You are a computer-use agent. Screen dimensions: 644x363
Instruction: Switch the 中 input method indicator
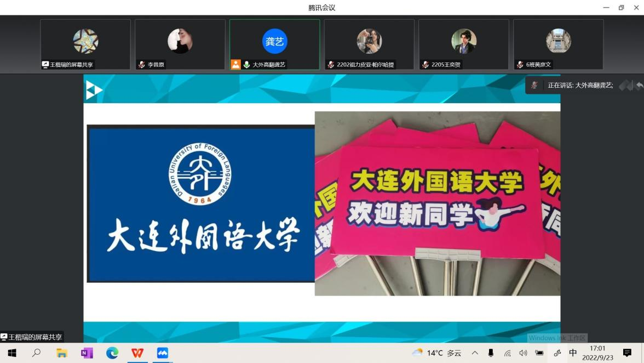click(x=573, y=353)
